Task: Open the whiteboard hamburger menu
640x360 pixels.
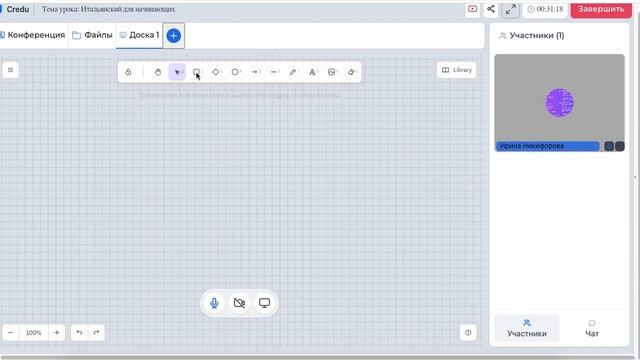Action: [11, 70]
